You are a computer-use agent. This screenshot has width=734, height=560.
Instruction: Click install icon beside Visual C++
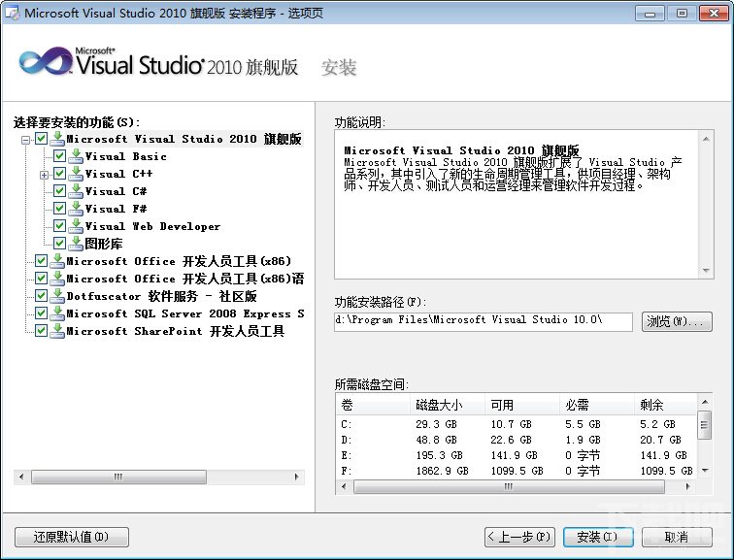76,174
